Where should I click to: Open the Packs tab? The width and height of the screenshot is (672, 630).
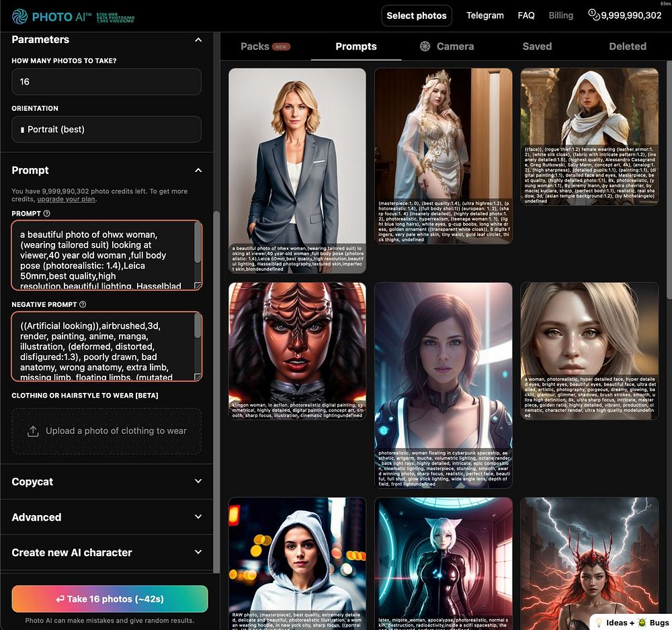point(265,46)
